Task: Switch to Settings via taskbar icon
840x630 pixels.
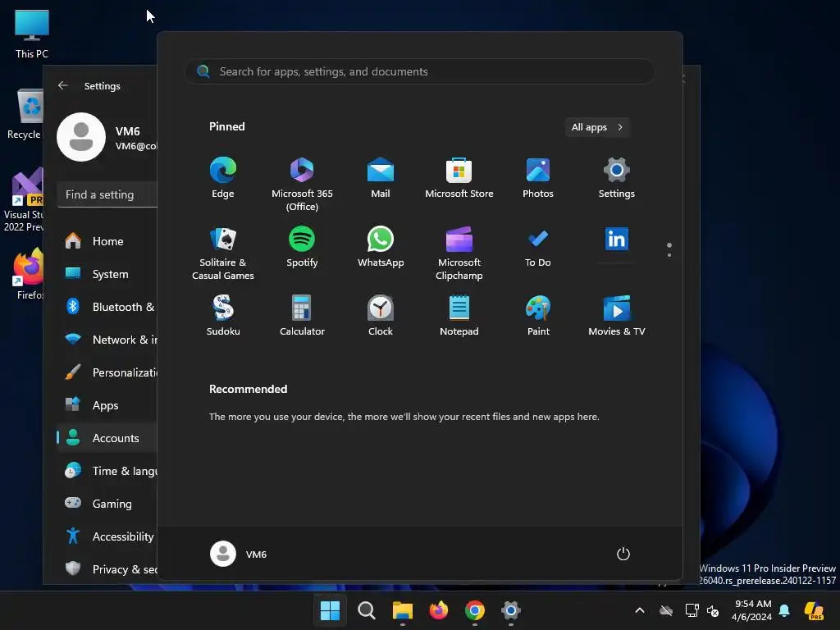Action: 511,610
